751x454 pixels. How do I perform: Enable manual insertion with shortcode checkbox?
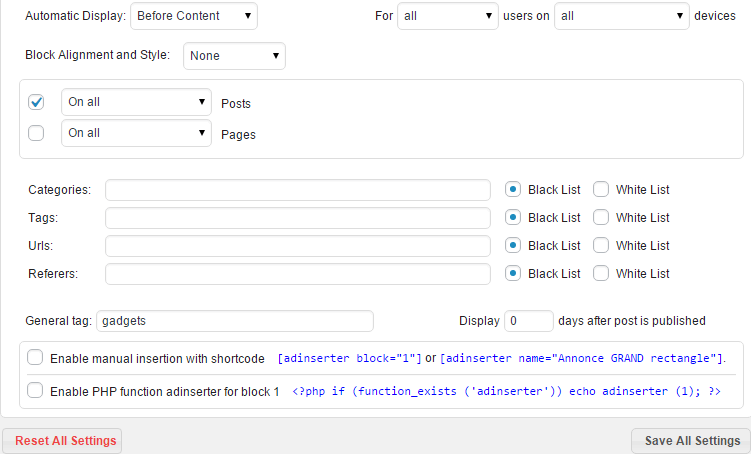pyautogui.click(x=35, y=357)
